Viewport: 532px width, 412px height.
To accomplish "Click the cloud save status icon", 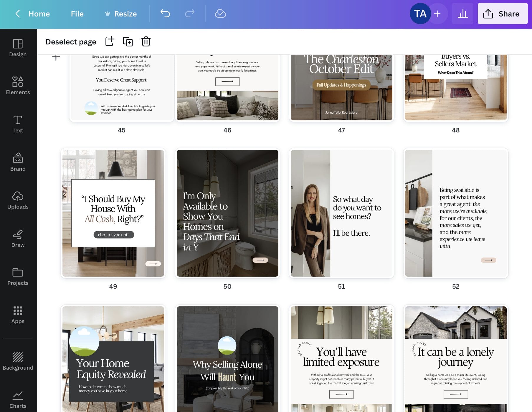I will point(220,14).
